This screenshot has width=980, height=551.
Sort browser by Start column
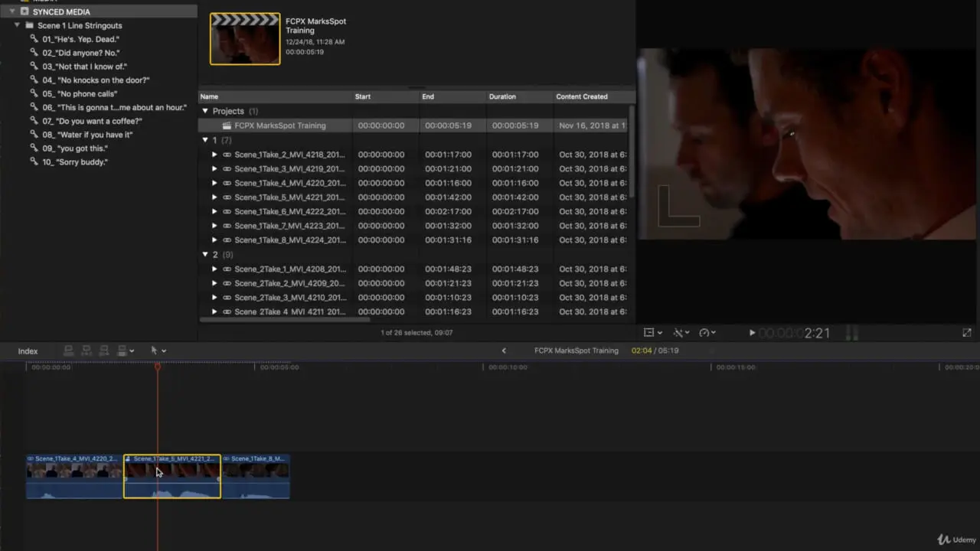363,96
